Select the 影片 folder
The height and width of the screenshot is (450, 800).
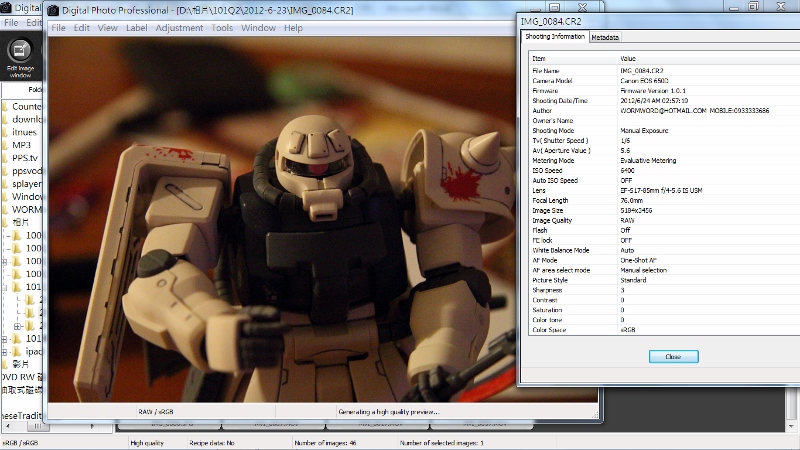point(20,364)
